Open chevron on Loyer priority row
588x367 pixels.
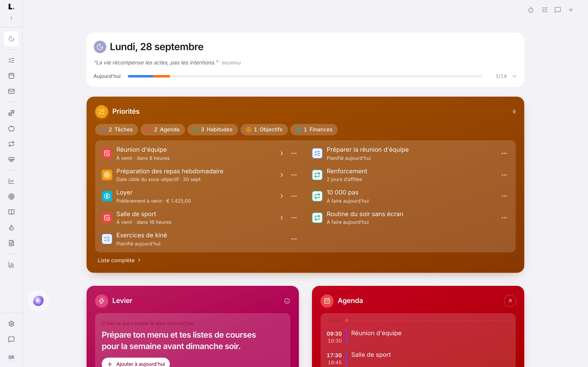(282, 196)
